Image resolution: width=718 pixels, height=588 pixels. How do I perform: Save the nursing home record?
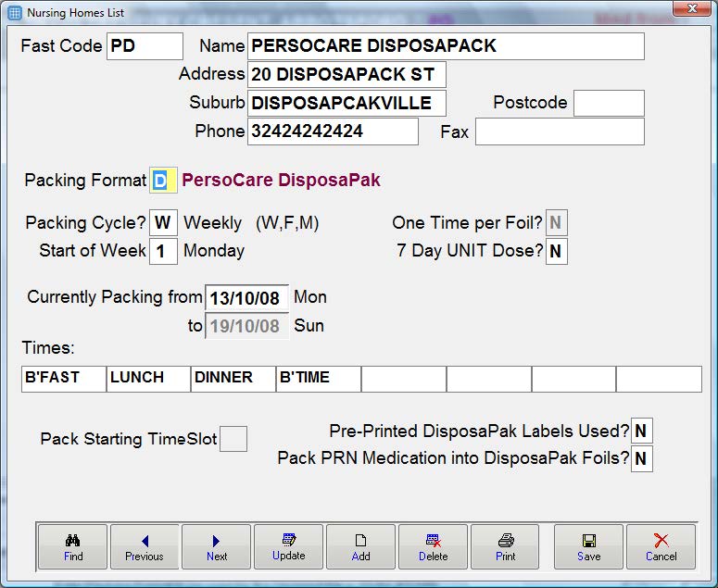[588, 547]
